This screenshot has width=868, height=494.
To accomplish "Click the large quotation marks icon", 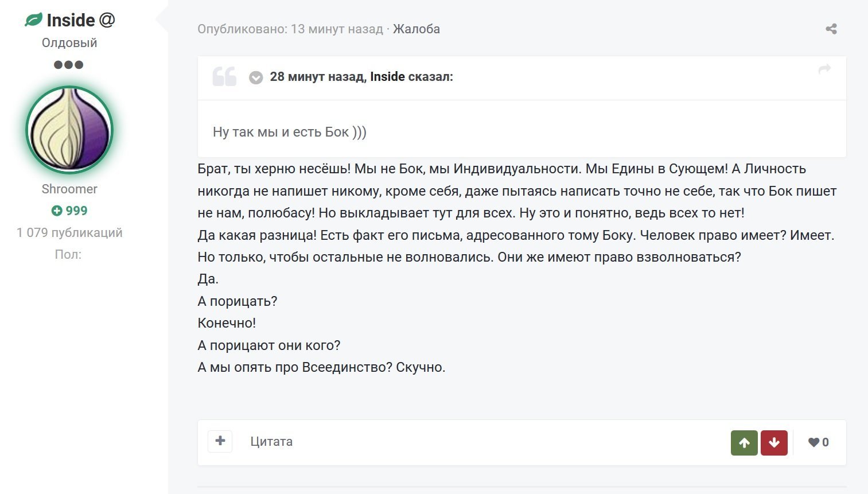I will (x=224, y=76).
